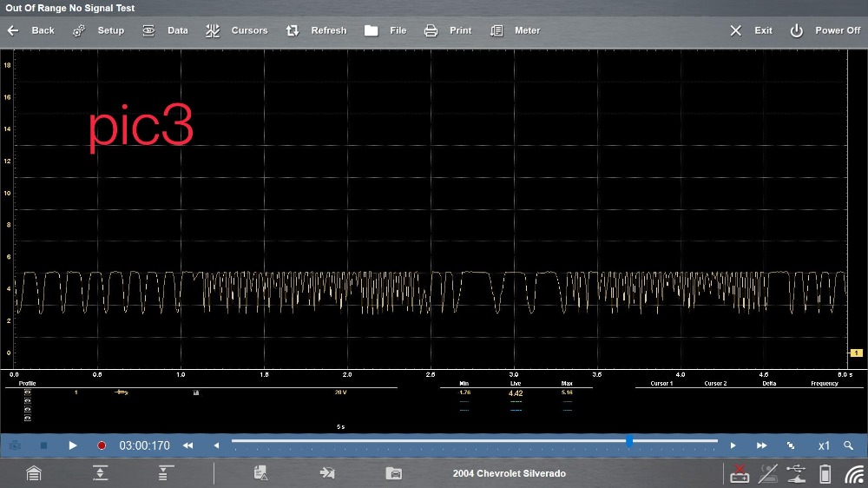Toggle fourth channel visibility eye
The image size is (868, 488).
27,419
